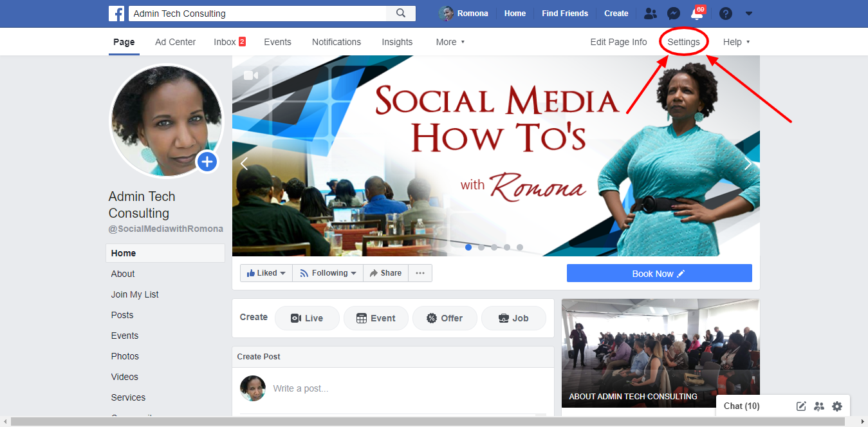The image size is (868, 427).
Task: Click Admin Tech Consulting page name
Action: tap(142, 205)
